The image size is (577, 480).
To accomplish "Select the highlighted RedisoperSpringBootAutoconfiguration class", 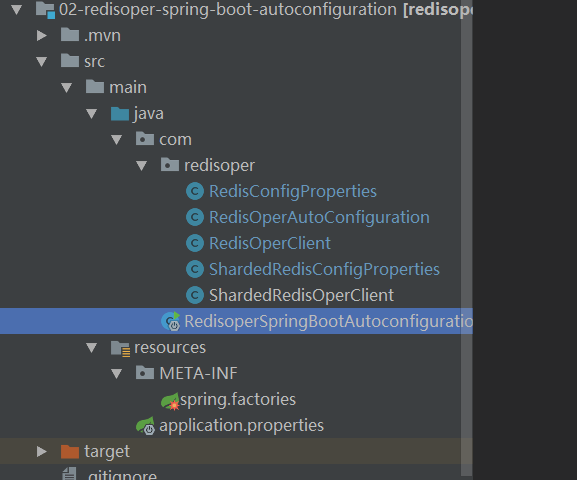I will click(328, 321).
